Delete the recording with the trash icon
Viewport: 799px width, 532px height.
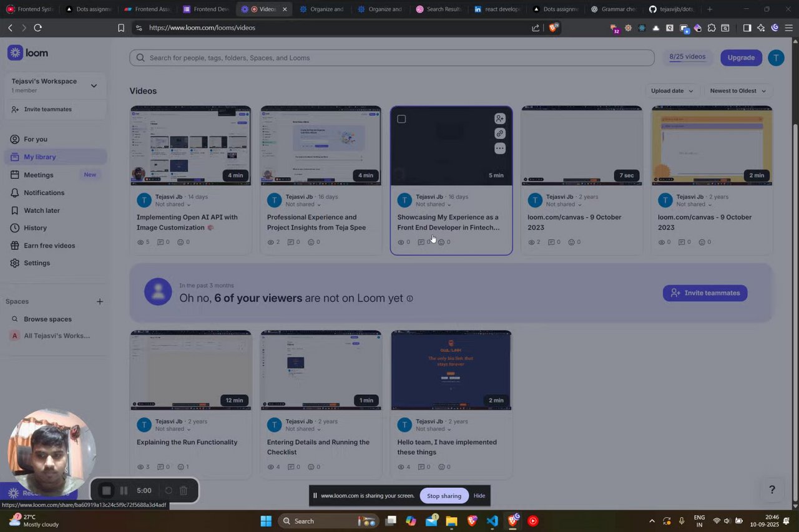pos(184,491)
